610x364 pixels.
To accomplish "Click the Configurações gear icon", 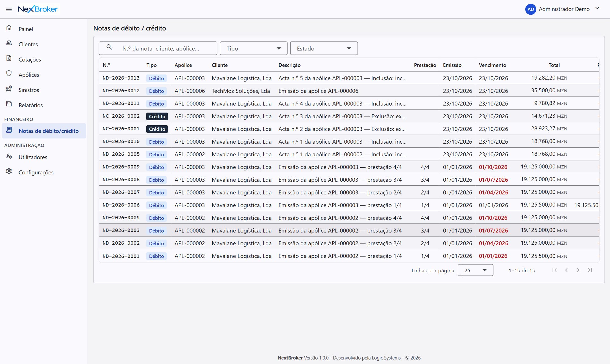I will click(9, 171).
